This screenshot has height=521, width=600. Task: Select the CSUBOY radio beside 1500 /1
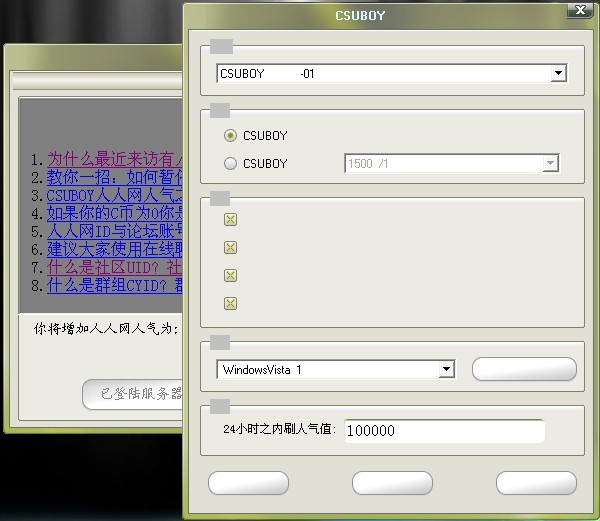point(230,163)
